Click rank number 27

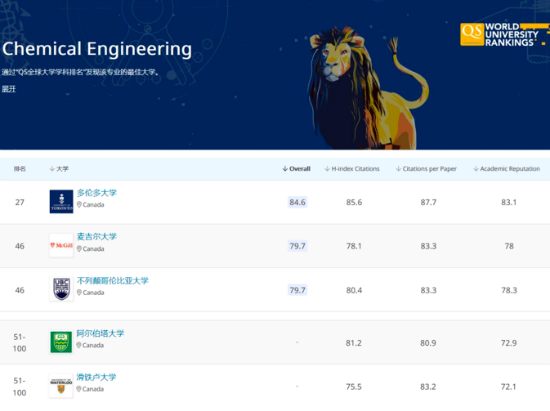pyautogui.click(x=20, y=202)
